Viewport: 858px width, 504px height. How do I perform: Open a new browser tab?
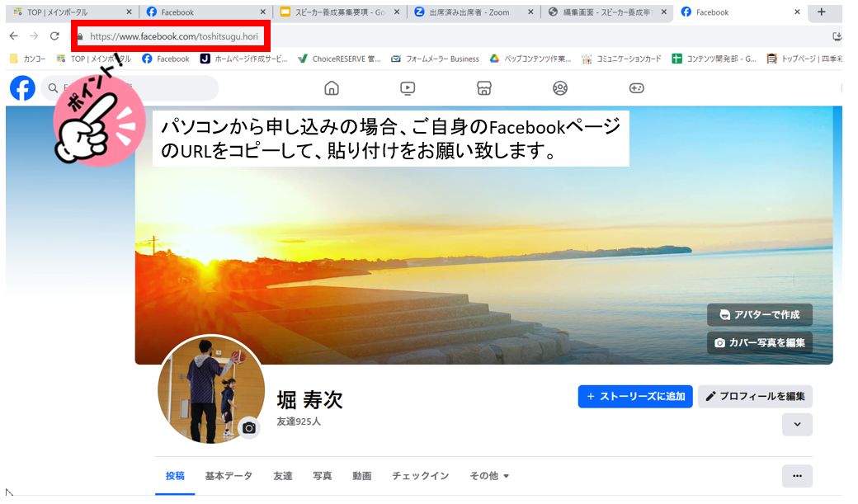click(x=821, y=12)
